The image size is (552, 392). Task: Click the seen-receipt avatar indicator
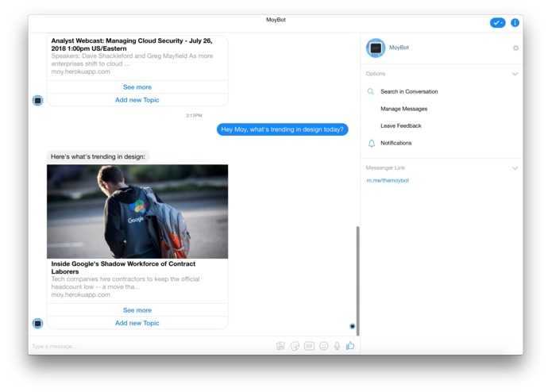tap(352, 326)
